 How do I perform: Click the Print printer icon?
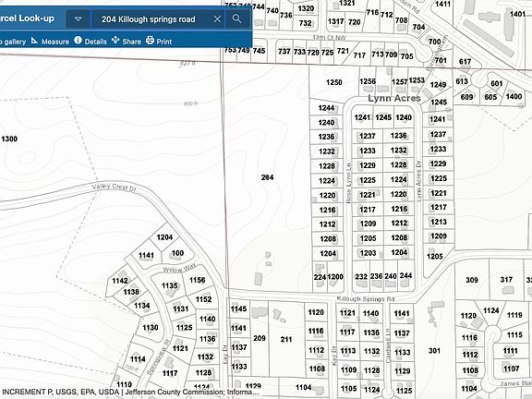pyautogui.click(x=150, y=41)
